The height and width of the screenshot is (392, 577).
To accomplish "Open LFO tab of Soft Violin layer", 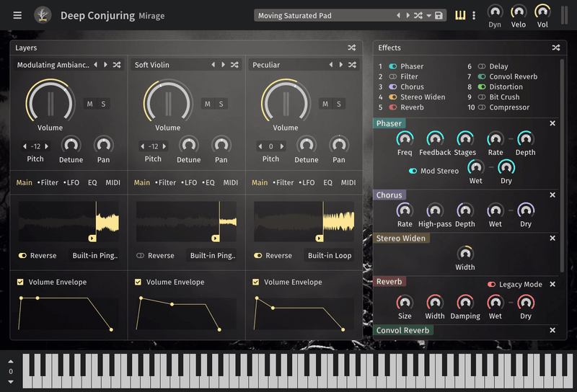I will (189, 182).
